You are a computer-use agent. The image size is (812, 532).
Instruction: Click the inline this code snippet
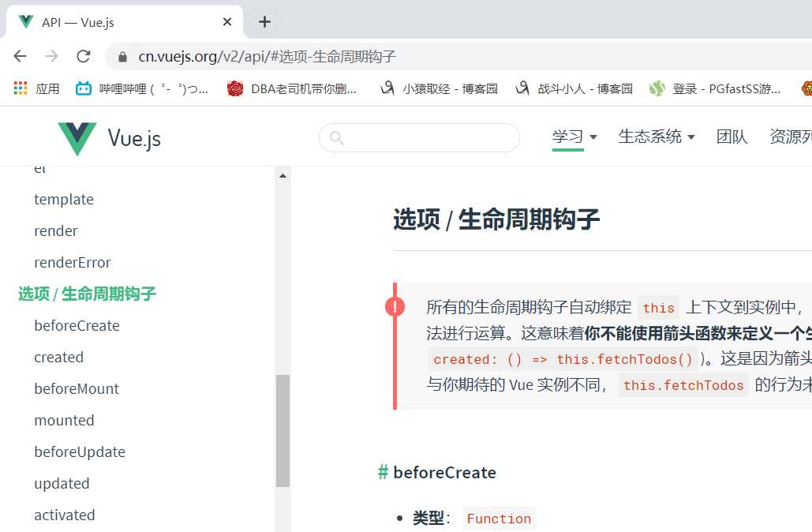[659, 308]
